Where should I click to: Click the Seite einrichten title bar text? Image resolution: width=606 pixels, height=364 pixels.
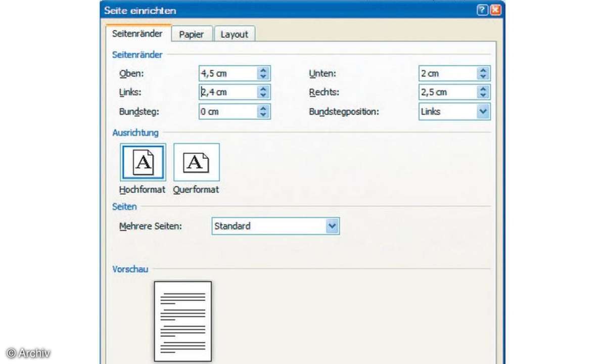tap(141, 11)
